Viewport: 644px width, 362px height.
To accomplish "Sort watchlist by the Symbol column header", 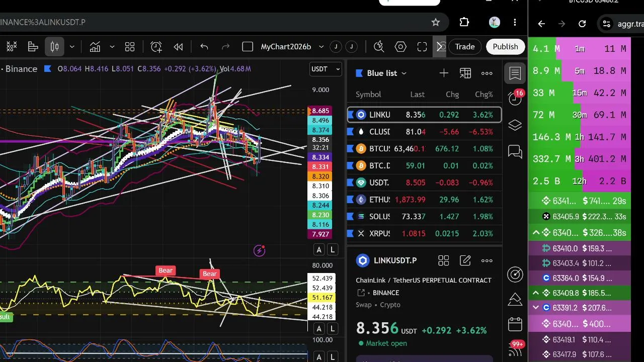I will pos(368,95).
